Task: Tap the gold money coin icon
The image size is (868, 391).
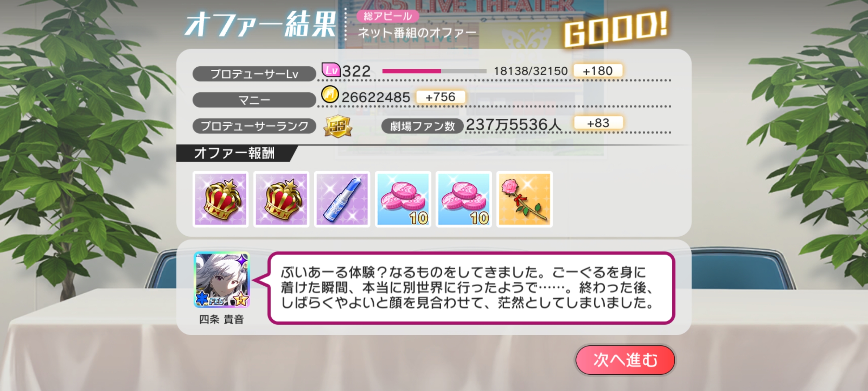Action: [x=330, y=95]
